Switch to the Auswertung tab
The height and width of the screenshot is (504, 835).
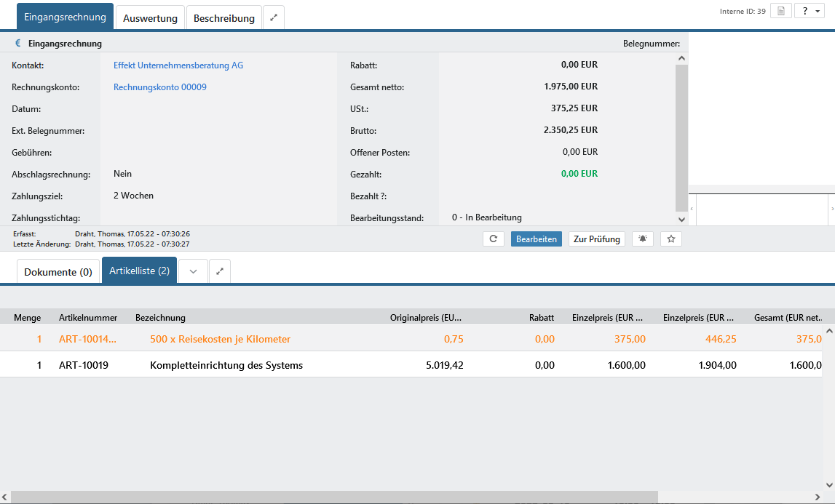(x=150, y=18)
